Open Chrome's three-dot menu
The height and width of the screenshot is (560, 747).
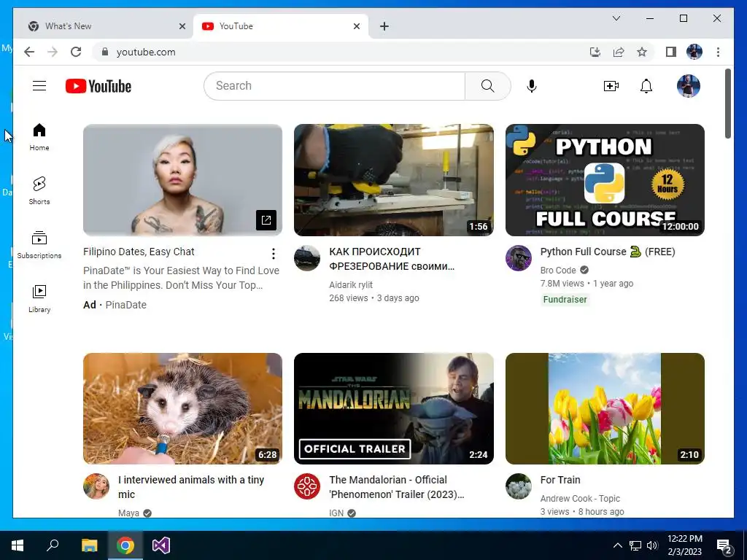pyautogui.click(x=718, y=52)
